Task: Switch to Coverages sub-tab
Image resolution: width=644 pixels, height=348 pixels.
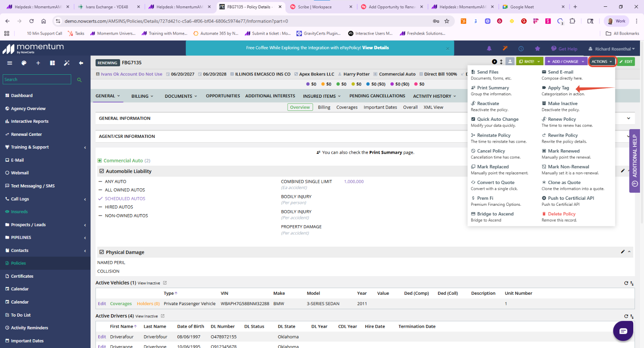Action: [347, 107]
